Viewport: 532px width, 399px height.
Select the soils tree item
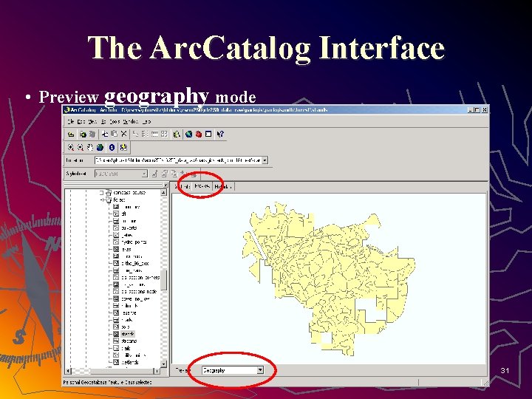pos(125,327)
